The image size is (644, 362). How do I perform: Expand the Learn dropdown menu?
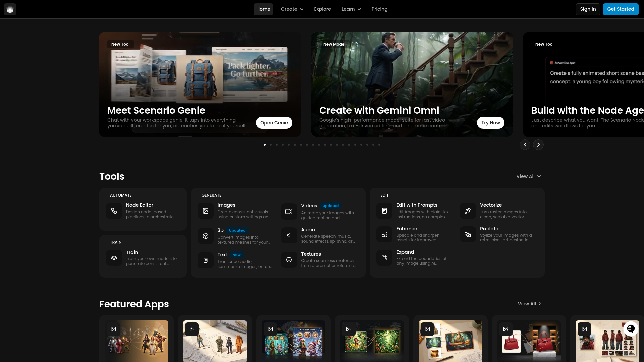tap(351, 9)
